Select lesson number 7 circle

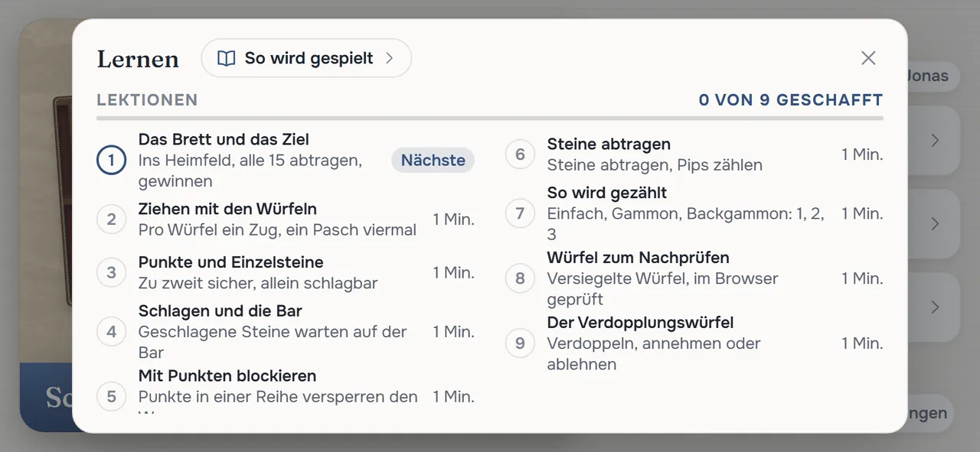coord(520,213)
